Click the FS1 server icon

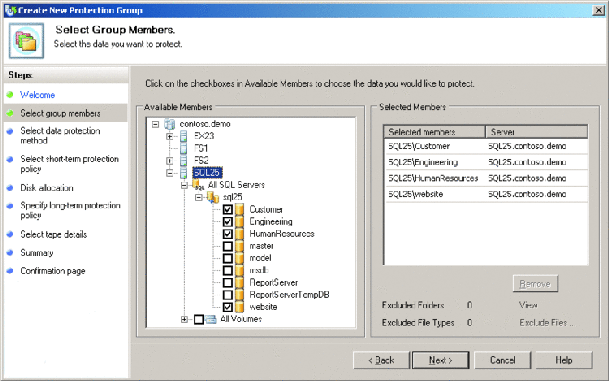[184, 148]
